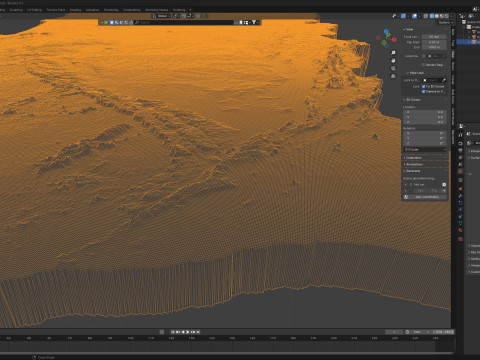Viewport: 480px width, 360px height.
Task: Open the Animation workspace tab
Action: [x=92, y=10]
